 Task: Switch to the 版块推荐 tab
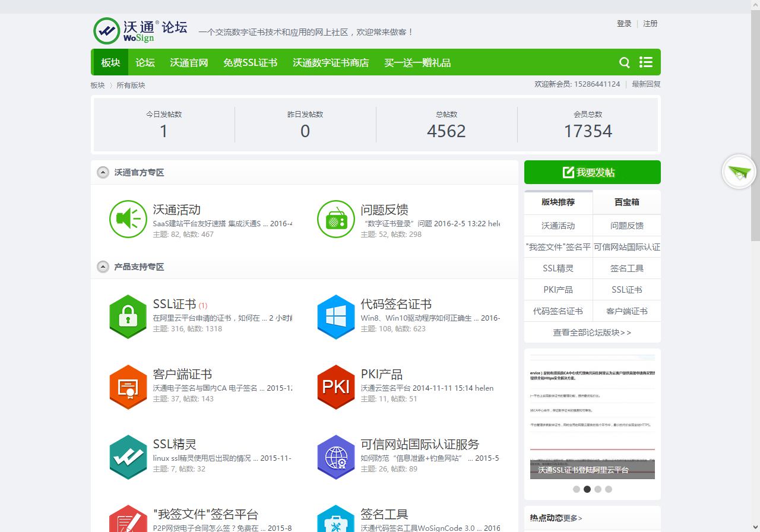pyautogui.click(x=558, y=202)
